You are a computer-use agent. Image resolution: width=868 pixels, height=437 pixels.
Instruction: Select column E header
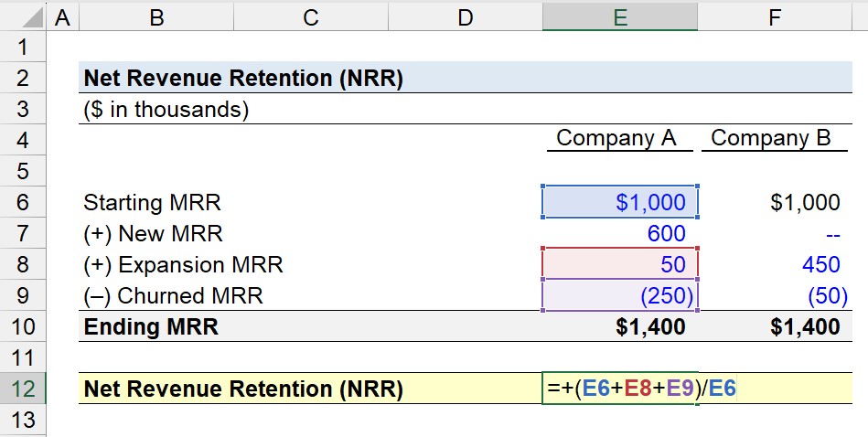coord(620,17)
